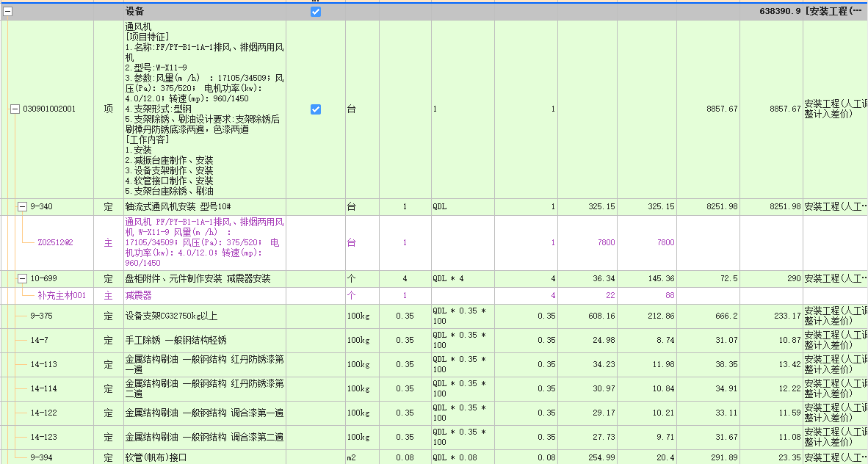Click comprehensive price 8251.98 in 9-340 row
868x464 pixels.
pyautogui.click(x=723, y=206)
